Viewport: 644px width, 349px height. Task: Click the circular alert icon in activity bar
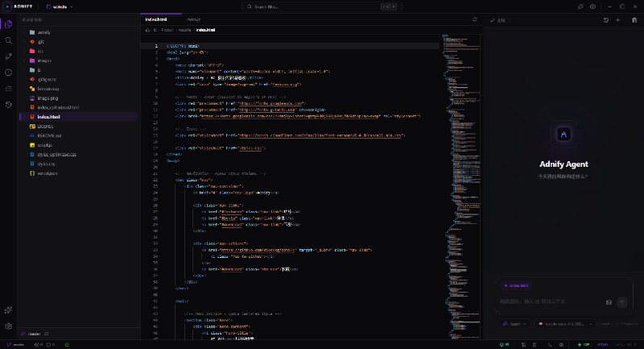pos(8,73)
